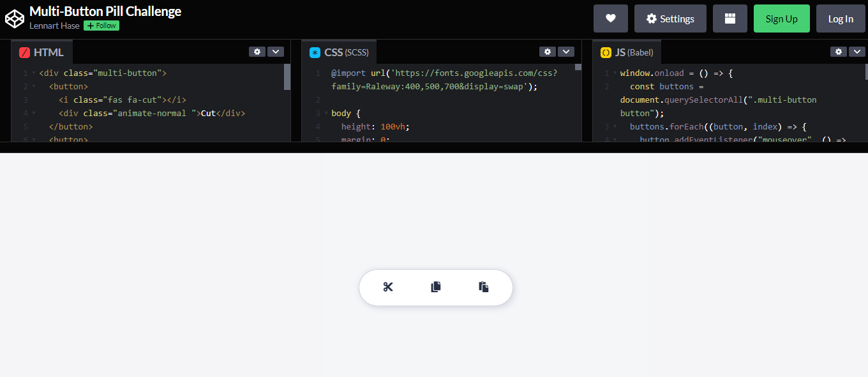Expand the CSS panel dropdown chevron

tap(565, 52)
